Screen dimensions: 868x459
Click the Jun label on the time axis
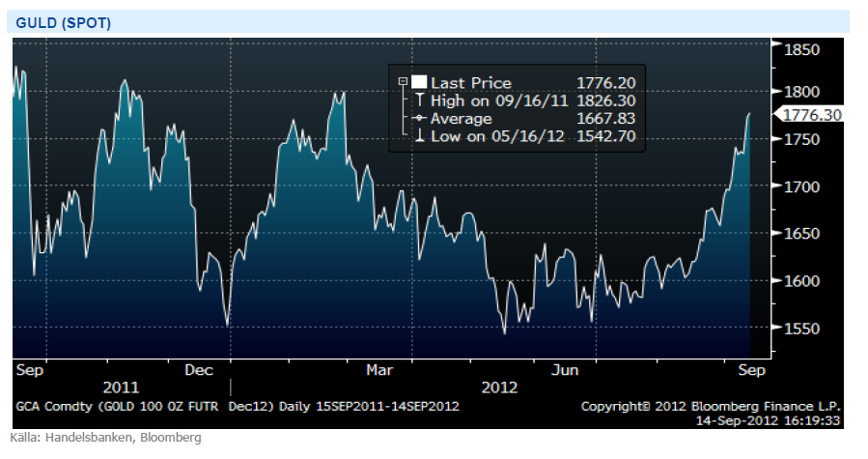pyautogui.click(x=564, y=369)
